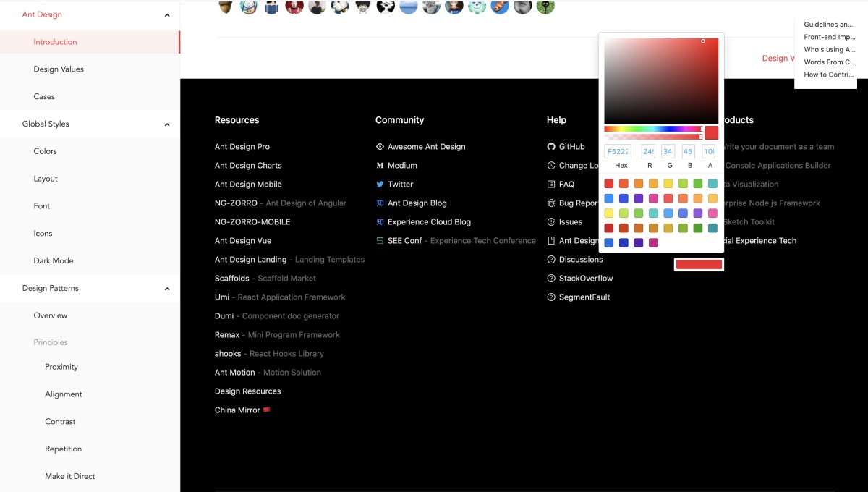The height and width of the screenshot is (492, 868).
Task: Click the alpha transparency slider
Action: click(x=653, y=137)
